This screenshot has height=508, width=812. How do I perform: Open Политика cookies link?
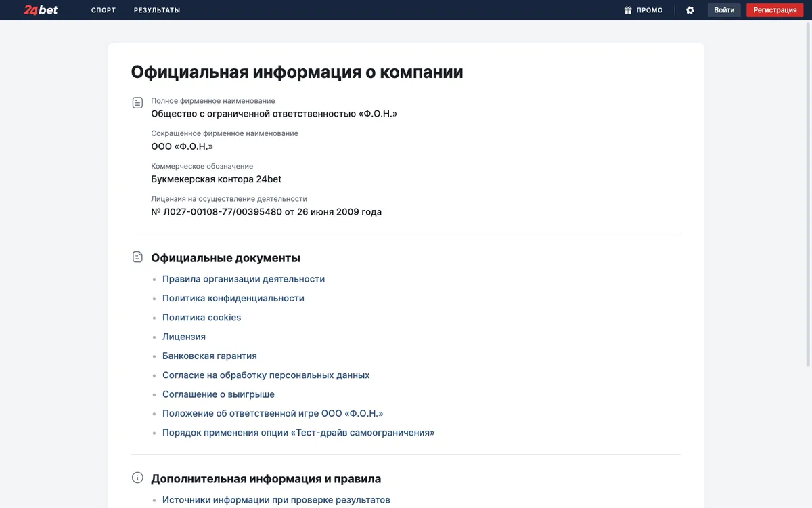pyautogui.click(x=202, y=317)
